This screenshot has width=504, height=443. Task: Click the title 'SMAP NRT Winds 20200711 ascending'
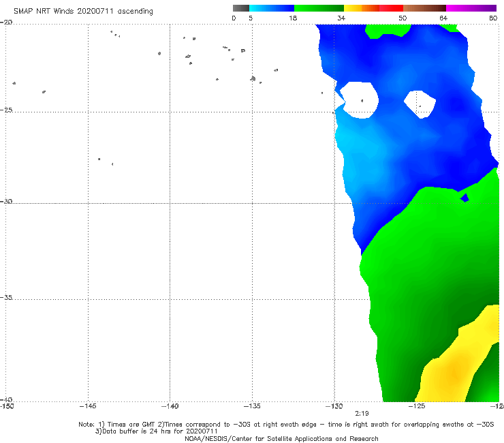coord(83,12)
